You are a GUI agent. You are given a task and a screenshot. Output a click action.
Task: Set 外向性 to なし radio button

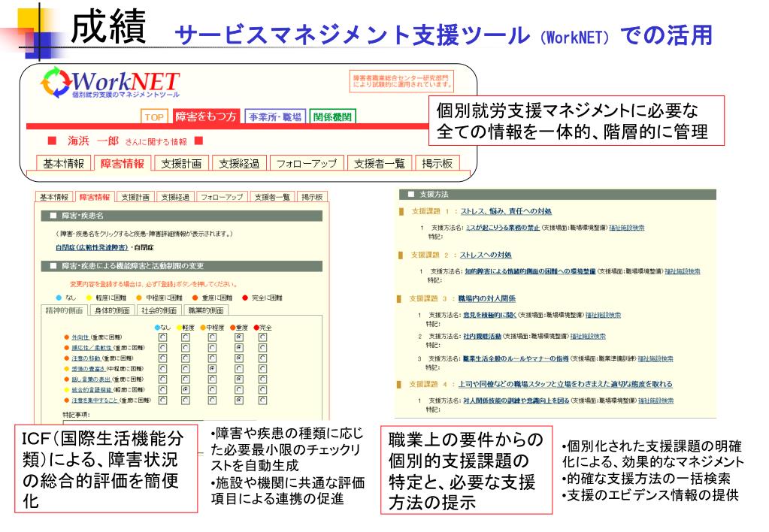(x=163, y=337)
